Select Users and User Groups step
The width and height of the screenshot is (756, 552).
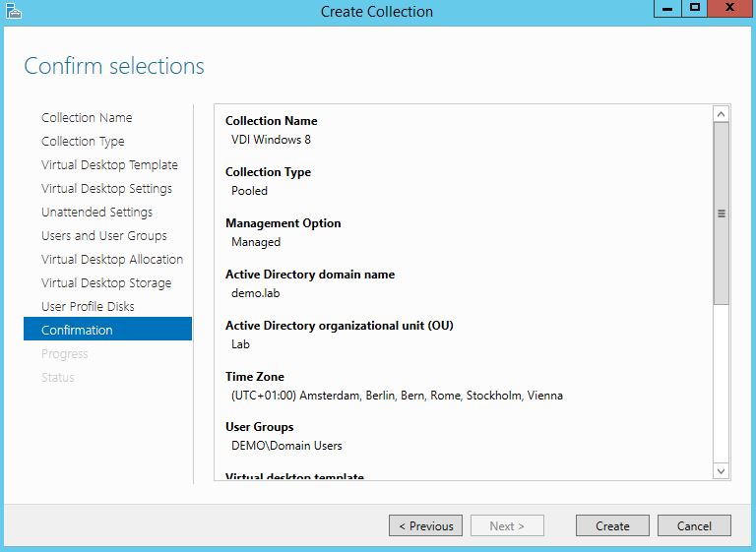click(x=104, y=236)
